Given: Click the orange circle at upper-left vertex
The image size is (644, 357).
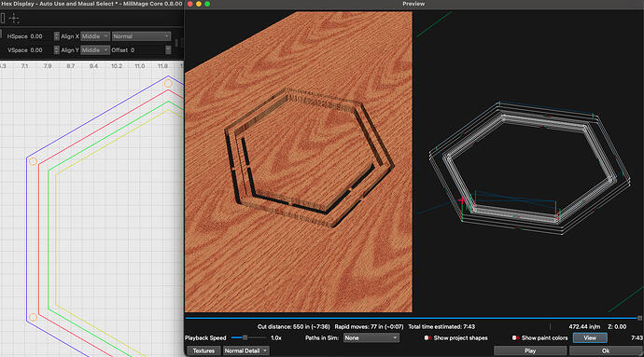Looking at the screenshot, I should 34,161.
